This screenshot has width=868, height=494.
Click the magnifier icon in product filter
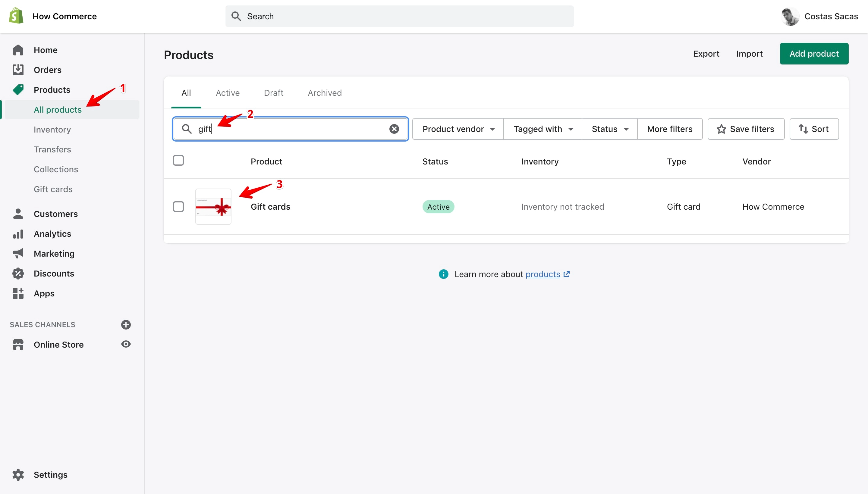187,129
